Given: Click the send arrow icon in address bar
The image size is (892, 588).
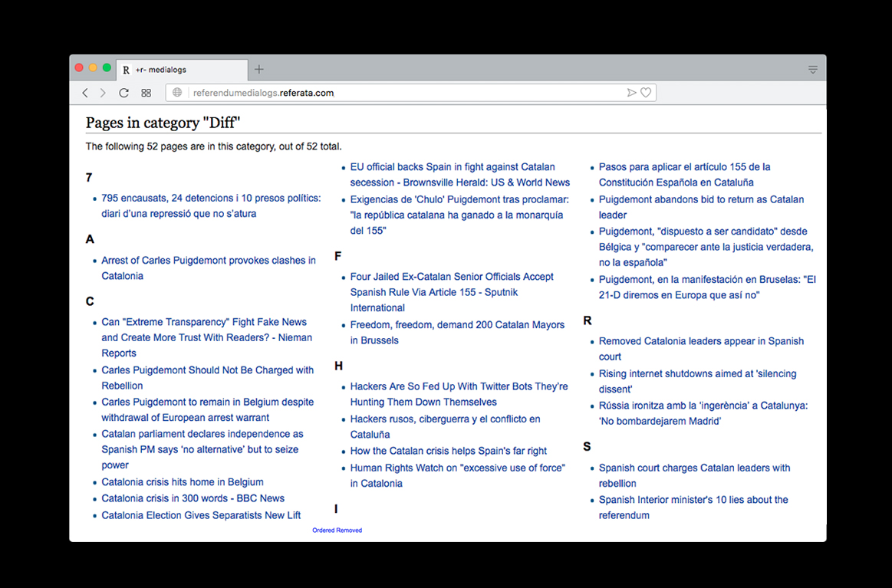Looking at the screenshot, I should coord(631,92).
